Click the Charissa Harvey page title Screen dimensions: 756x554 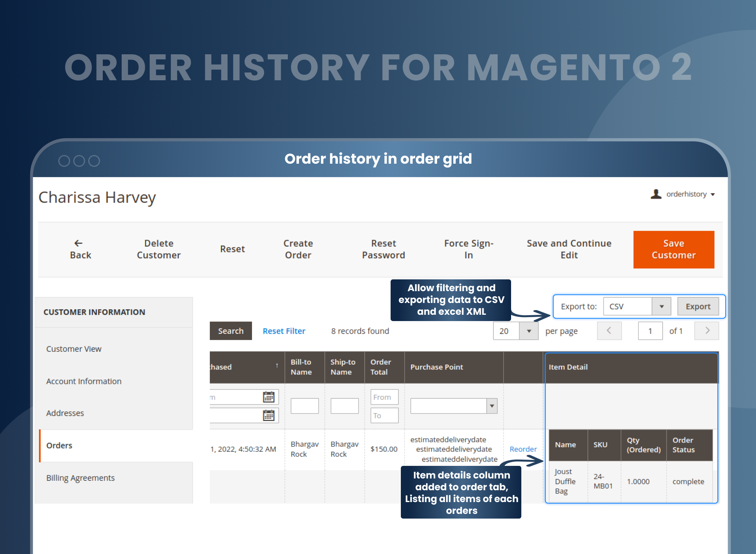[97, 198]
